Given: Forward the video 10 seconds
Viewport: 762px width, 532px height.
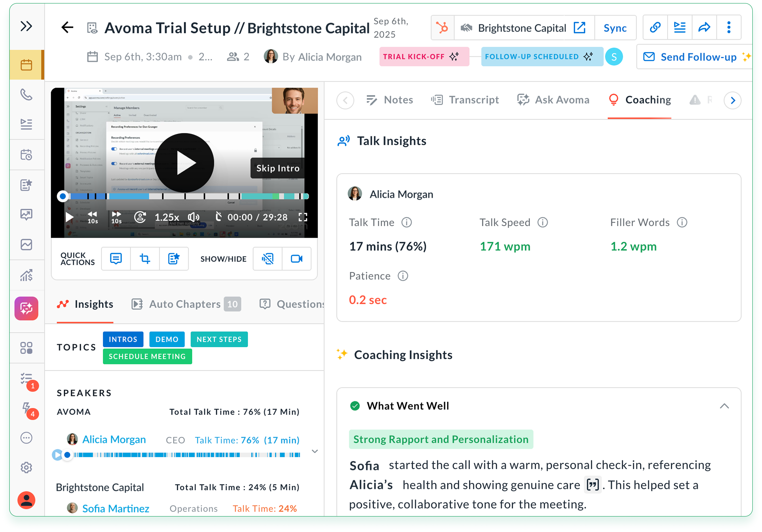Looking at the screenshot, I should [x=116, y=218].
